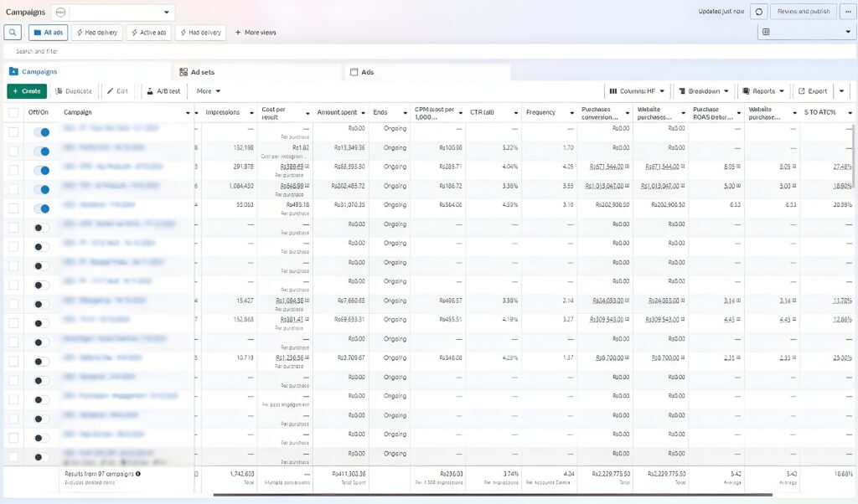Turn off the campaign with 1,084,430 impressions
Image resolution: width=858 pixels, height=504 pixels.
click(42, 189)
